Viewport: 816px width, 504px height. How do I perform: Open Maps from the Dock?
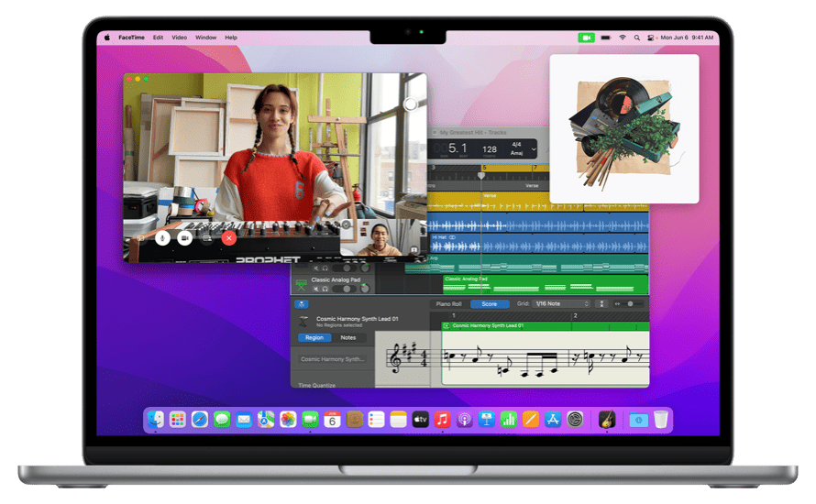click(266, 419)
